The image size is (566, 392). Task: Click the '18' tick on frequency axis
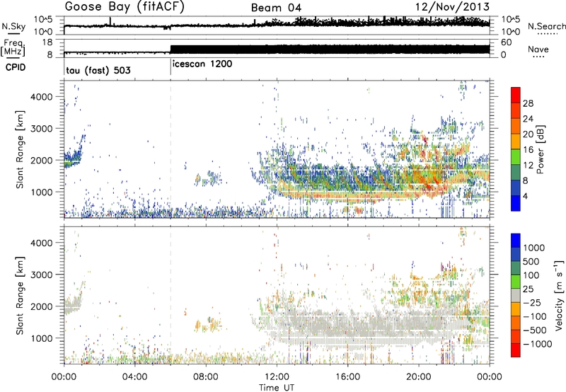pyautogui.click(x=47, y=42)
